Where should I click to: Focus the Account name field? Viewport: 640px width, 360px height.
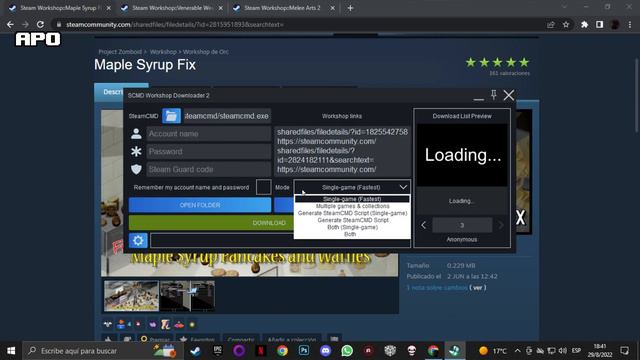coord(209,133)
